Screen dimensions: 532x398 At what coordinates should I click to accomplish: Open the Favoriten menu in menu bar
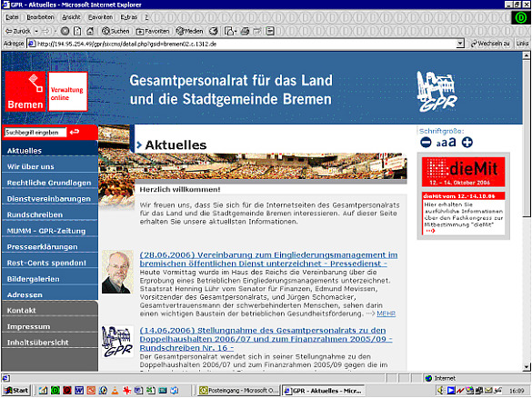point(100,17)
